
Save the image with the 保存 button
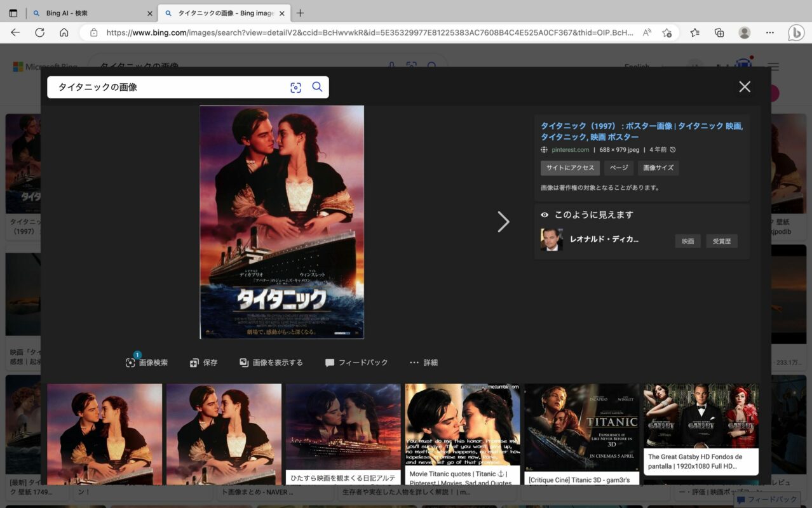click(203, 363)
